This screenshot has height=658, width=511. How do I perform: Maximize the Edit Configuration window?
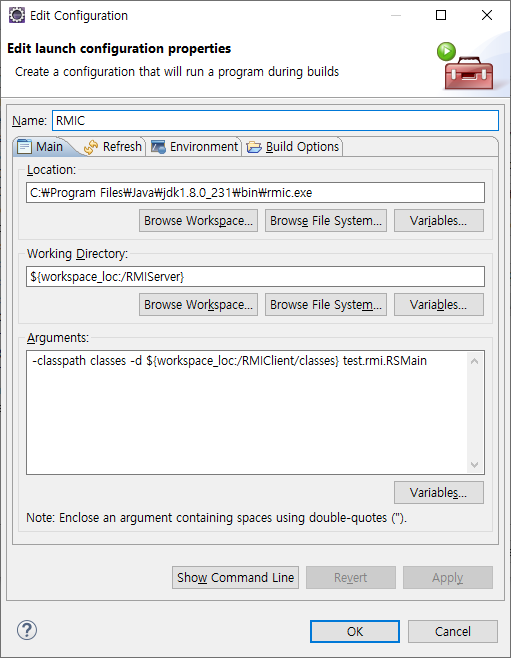[441, 15]
